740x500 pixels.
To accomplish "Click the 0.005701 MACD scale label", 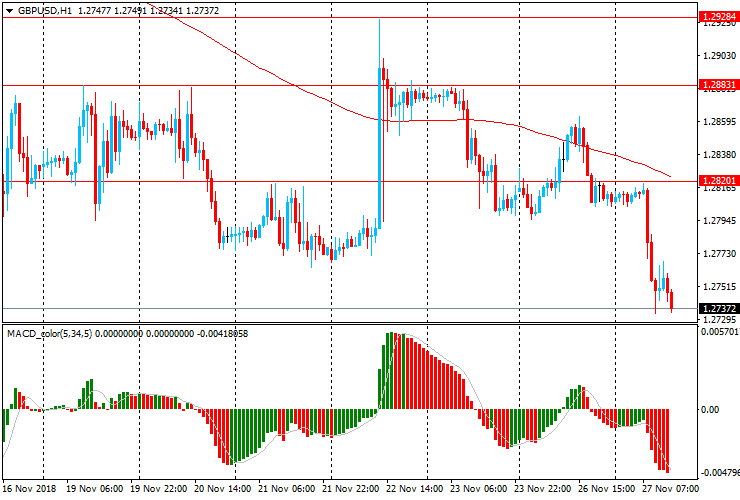I will pyautogui.click(x=719, y=331).
